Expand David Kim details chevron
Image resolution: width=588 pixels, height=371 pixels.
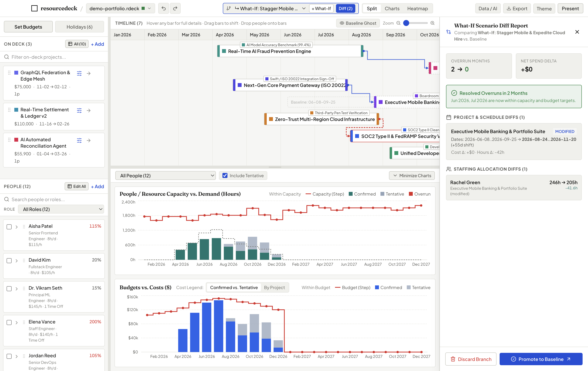17,260
